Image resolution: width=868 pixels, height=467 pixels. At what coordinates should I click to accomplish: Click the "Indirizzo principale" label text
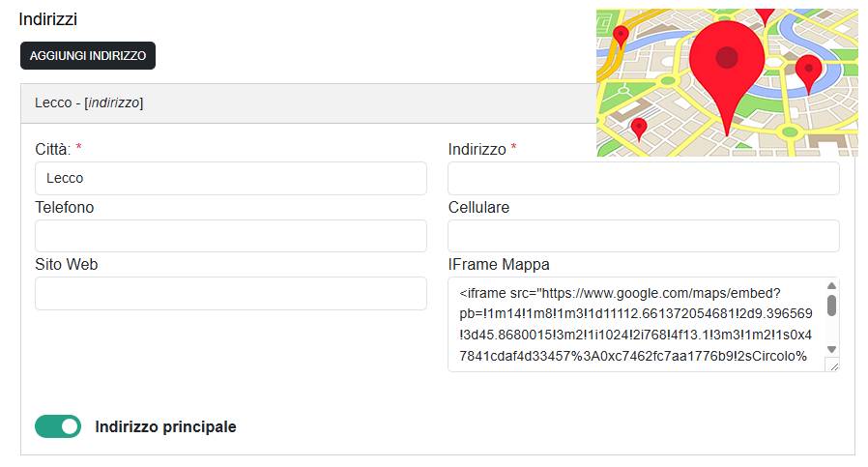[x=165, y=426]
